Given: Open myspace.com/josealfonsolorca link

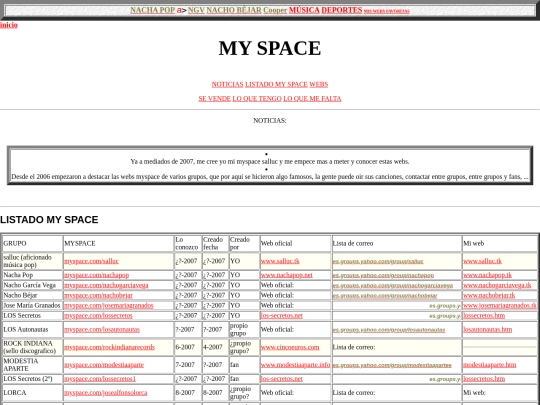Looking at the screenshot, I should (106, 393).
